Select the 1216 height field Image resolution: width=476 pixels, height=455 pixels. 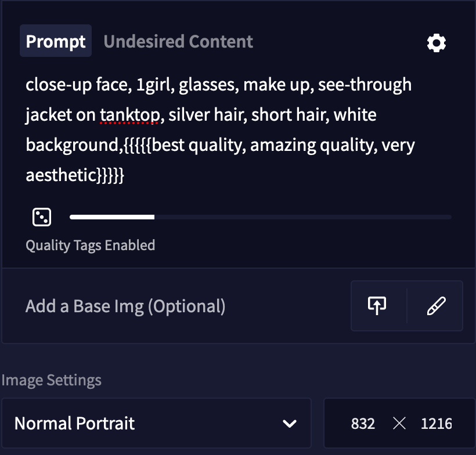pos(436,424)
